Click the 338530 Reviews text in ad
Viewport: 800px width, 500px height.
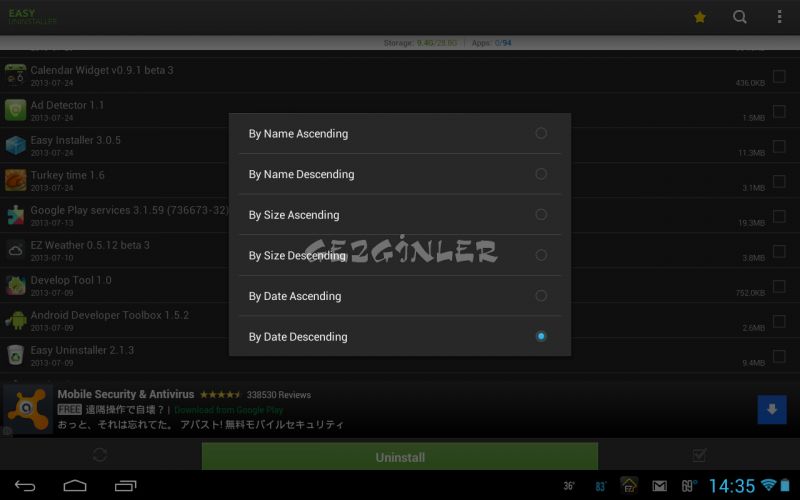[x=279, y=395]
